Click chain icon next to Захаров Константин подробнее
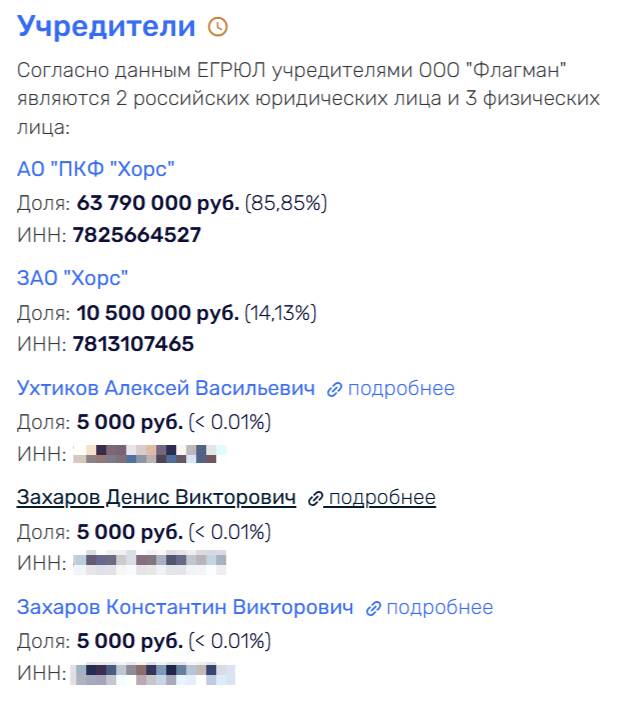 click(373, 608)
